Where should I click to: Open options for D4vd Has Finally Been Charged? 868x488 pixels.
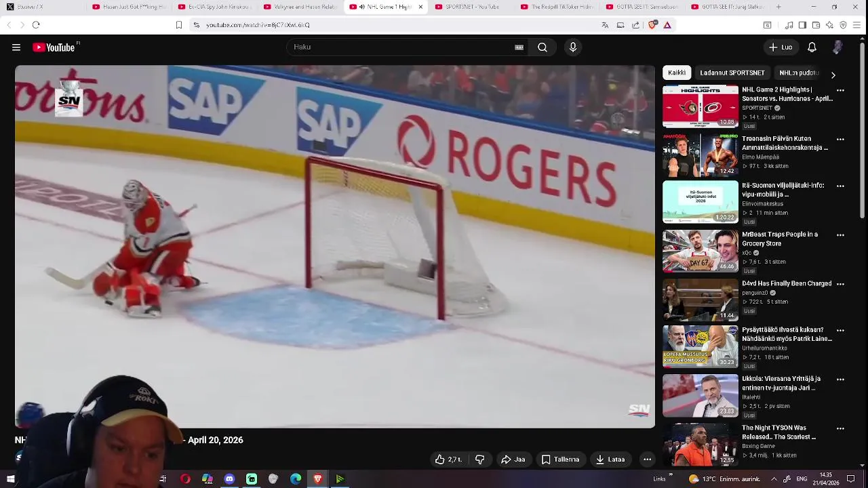[840, 285]
